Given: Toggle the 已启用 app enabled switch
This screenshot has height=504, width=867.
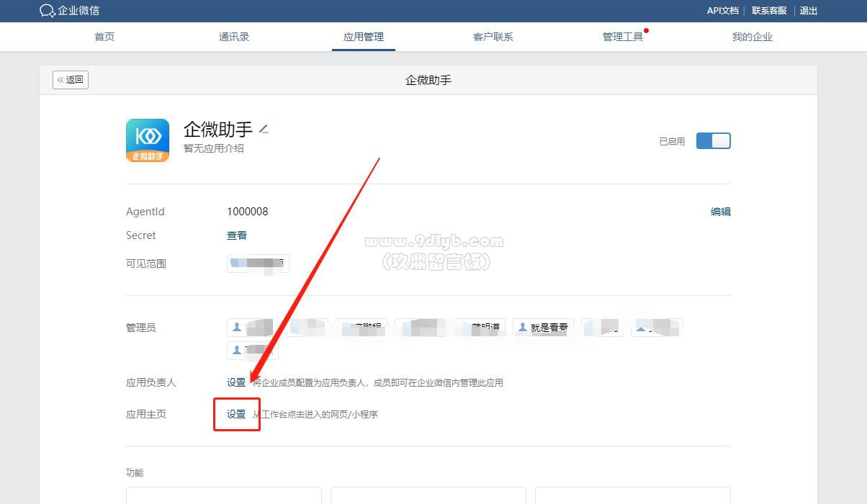Looking at the screenshot, I should pos(714,141).
